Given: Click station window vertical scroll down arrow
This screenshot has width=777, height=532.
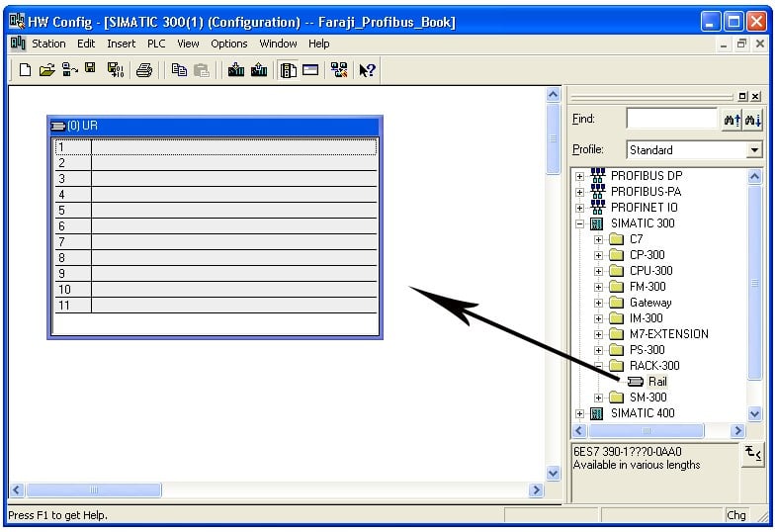Looking at the screenshot, I should pos(553,474).
